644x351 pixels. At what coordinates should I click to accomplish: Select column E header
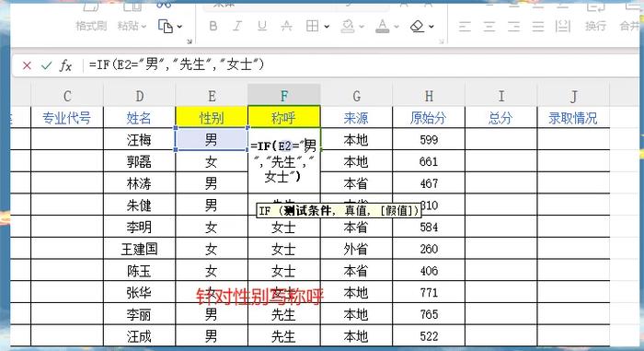point(212,96)
